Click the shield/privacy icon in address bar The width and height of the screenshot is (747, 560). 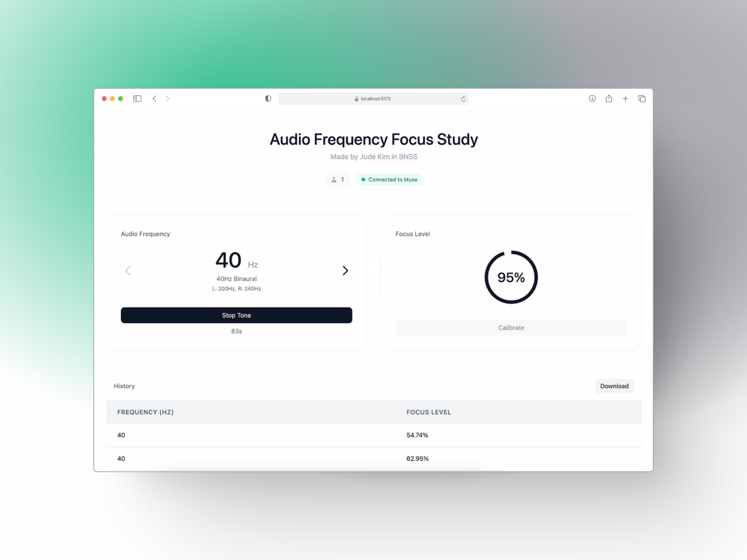(269, 98)
